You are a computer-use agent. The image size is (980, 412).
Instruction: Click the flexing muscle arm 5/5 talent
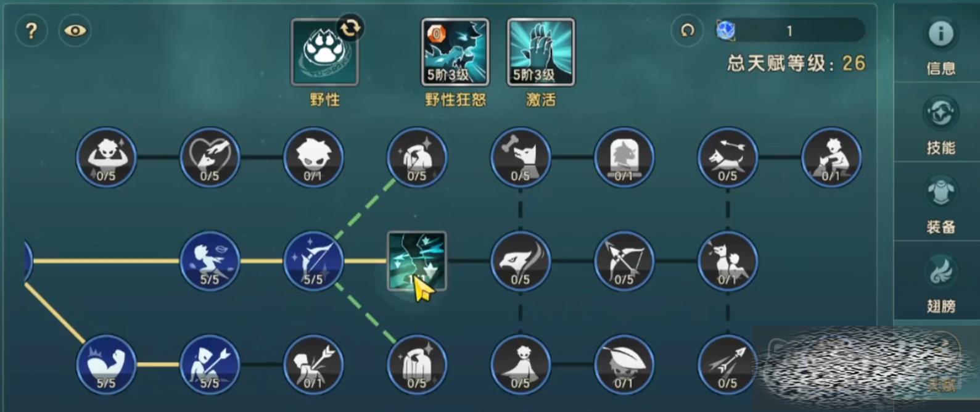pos(106,365)
